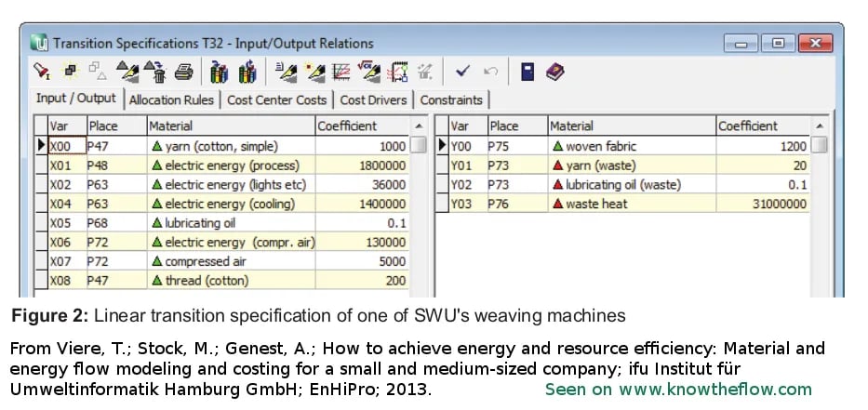Switch to the Cost Drivers tab

tap(373, 100)
